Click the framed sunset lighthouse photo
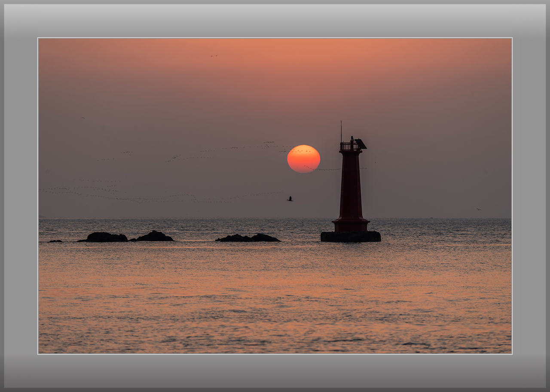The image size is (550, 392). [275, 196]
